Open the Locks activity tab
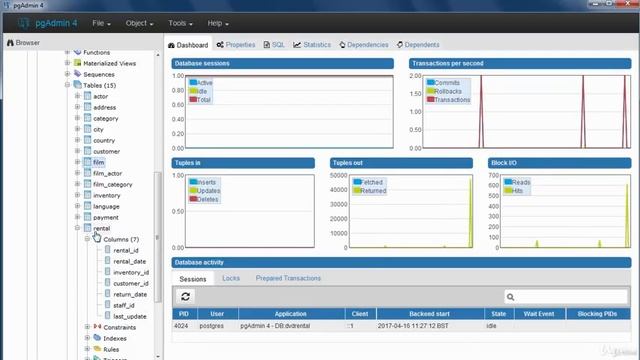This screenshot has width=640, height=360. [x=231, y=278]
